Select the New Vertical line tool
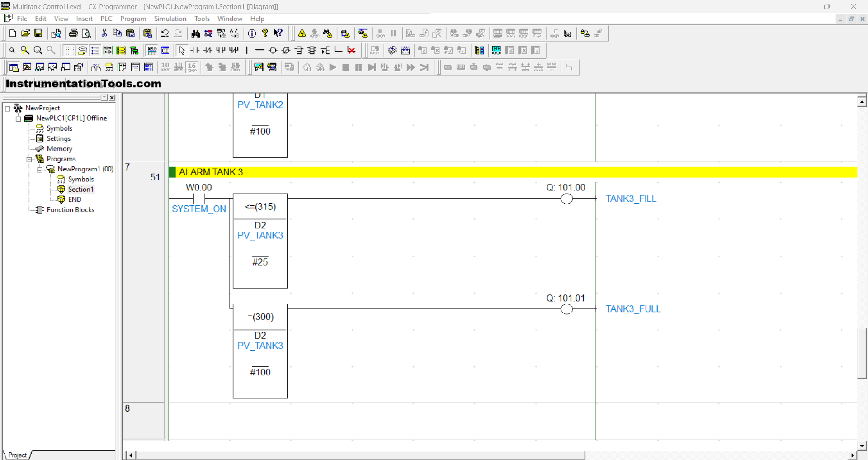Screen dimensions: 868x460 [247, 50]
